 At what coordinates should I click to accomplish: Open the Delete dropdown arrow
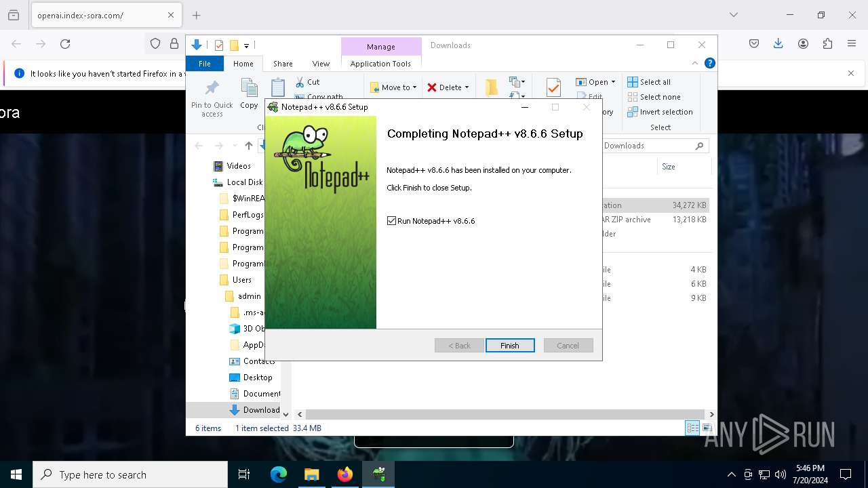pos(467,87)
